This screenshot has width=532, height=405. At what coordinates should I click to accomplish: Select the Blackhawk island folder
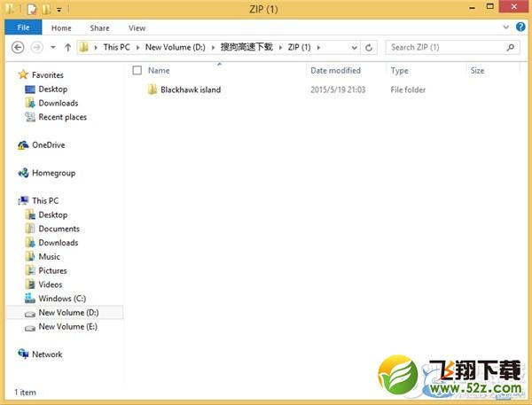click(x=190, y=90)
